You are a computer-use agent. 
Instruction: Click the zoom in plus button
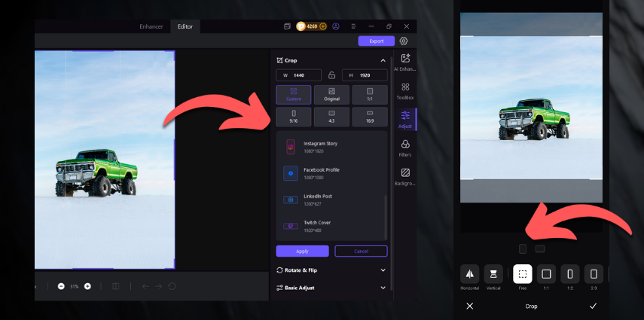pyautogui.click(x=87, y=286)
